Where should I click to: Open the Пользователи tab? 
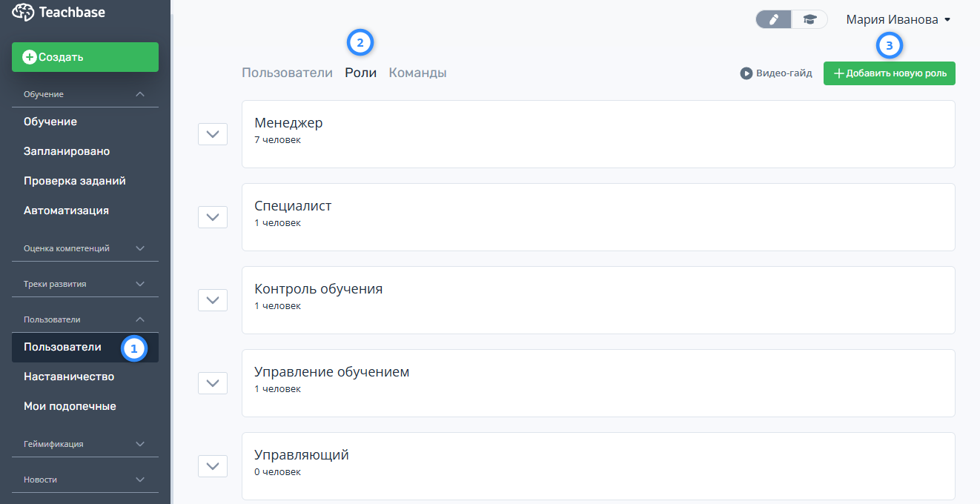coord(287,73)
